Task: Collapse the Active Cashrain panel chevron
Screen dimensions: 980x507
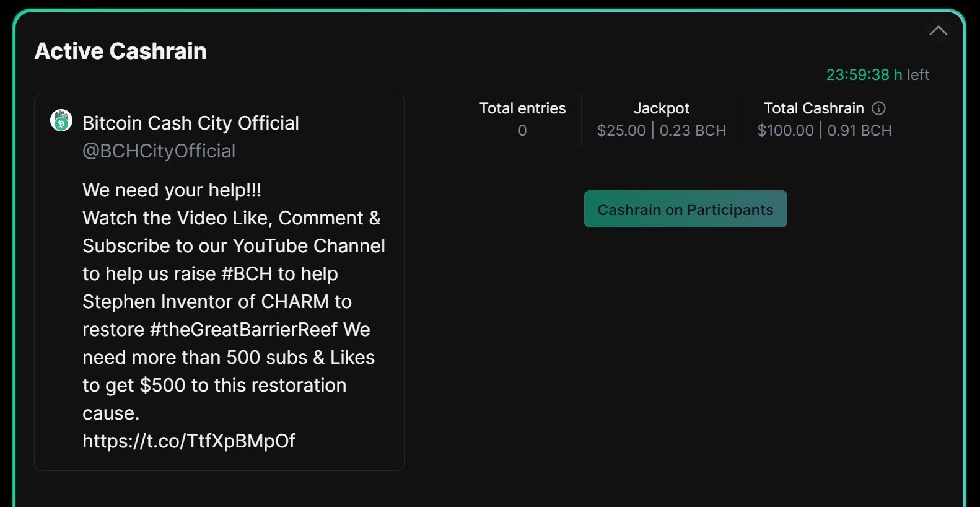Action: click(938, 30)
